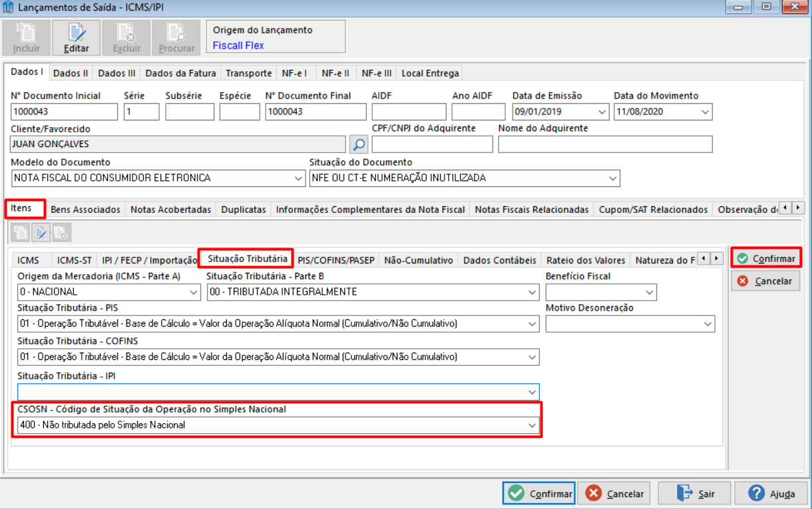Select the NF-e III tab
This screenshot has width=812, height=509.
pyautogui.click(x=377, y=73)
